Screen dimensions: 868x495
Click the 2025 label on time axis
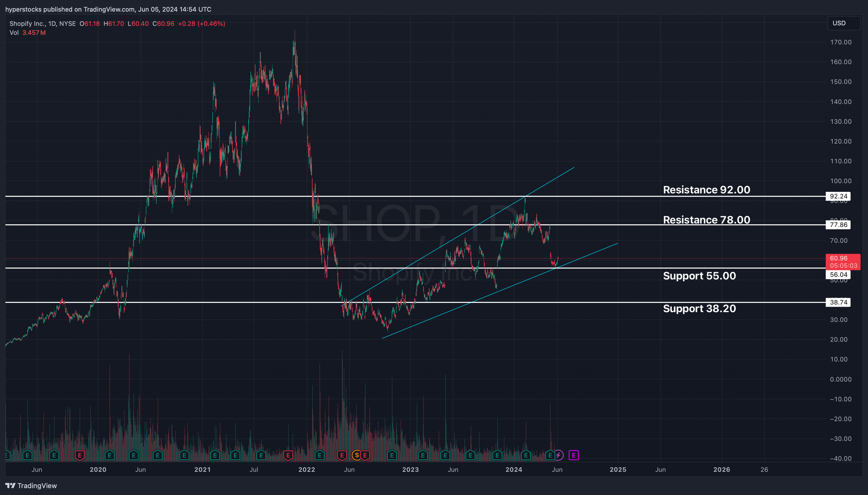point(618,470)
